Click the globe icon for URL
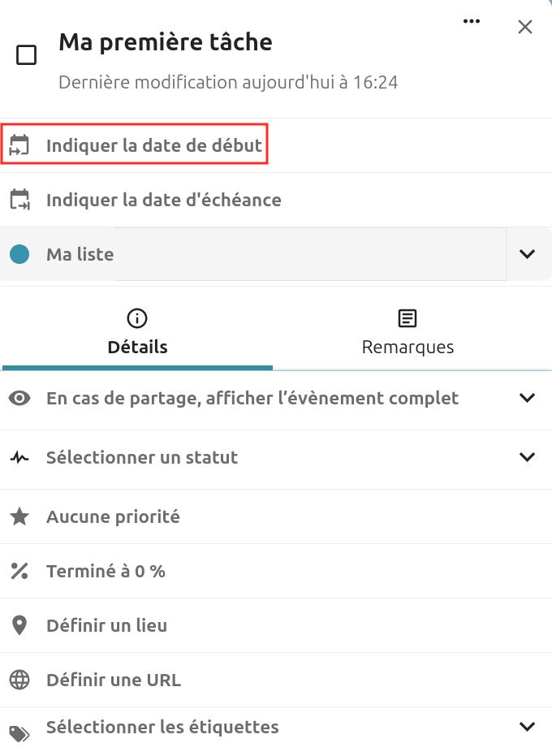The image size is (552, 756). coord(20,679)
